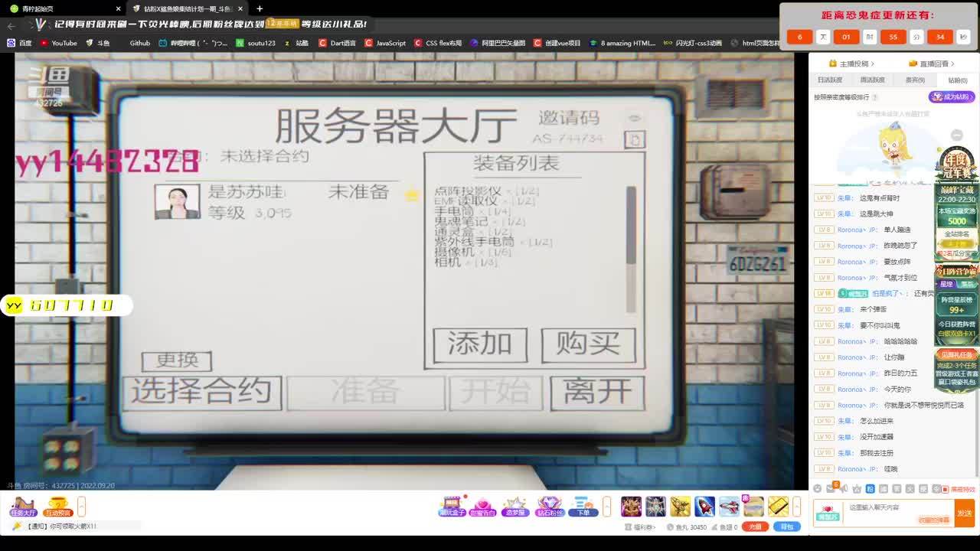Open the 阿里巴巴矢量图 bookmark

pyautogui.click(x=498, y=43)
